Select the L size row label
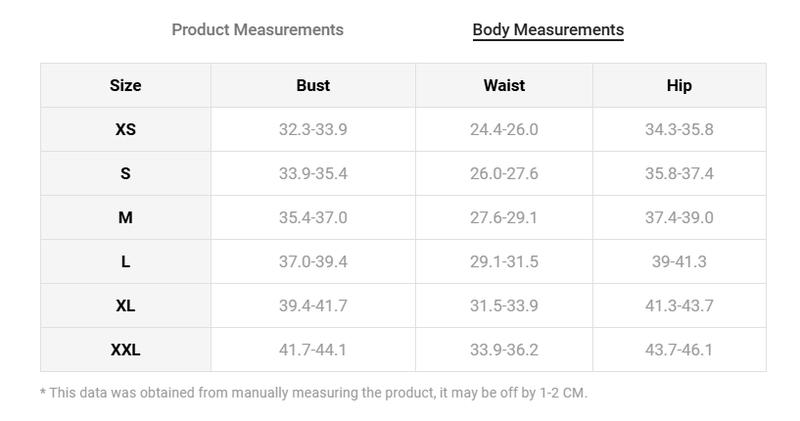This screenshot has width=800, height=421. (126, 262)
